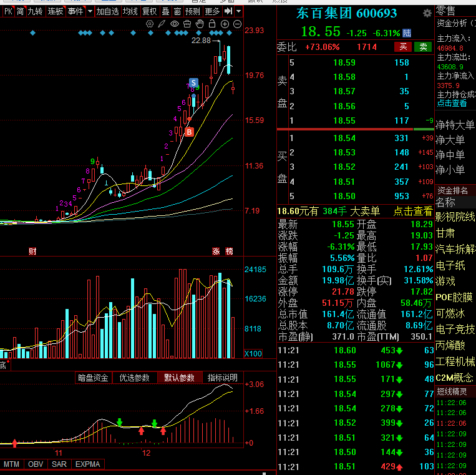The image size is (476, 475).
Task: Click the leftmost blue diamond event marker
Action: point(33,32)
